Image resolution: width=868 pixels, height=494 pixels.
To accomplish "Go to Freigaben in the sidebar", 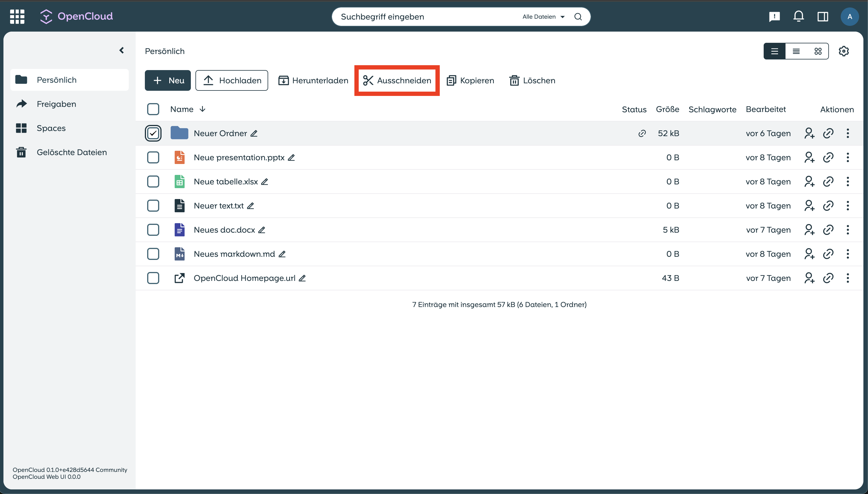I will point(70,104).
